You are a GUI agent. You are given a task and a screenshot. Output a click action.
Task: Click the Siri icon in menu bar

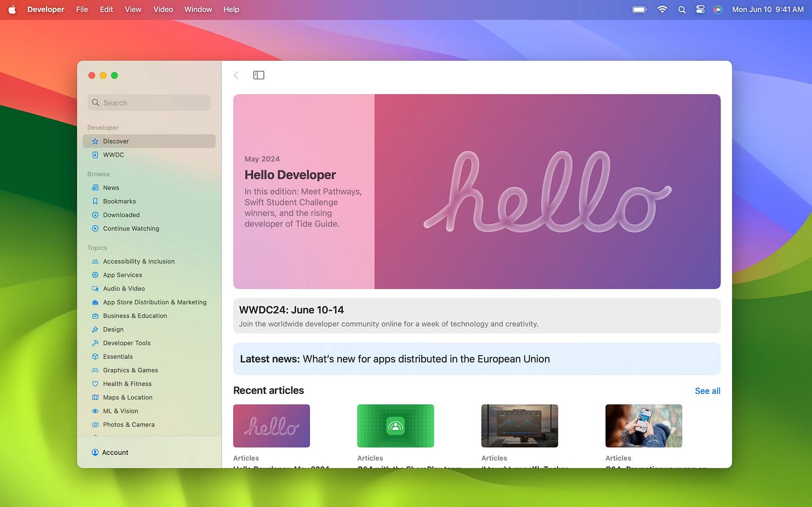coord(718,9)
